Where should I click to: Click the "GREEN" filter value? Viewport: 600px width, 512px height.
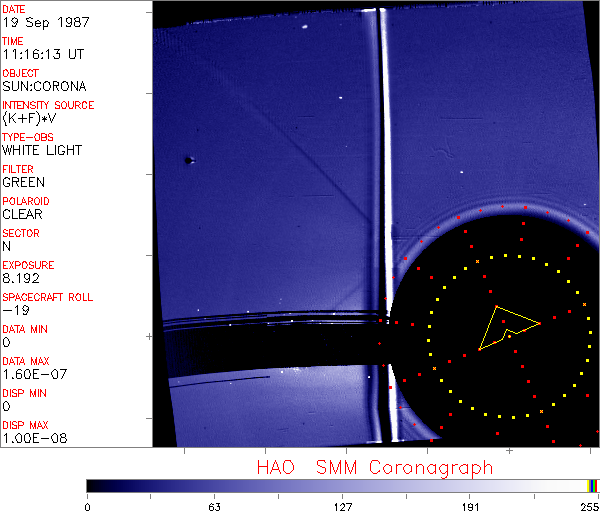pyautogui.click(x=23, y=182)
